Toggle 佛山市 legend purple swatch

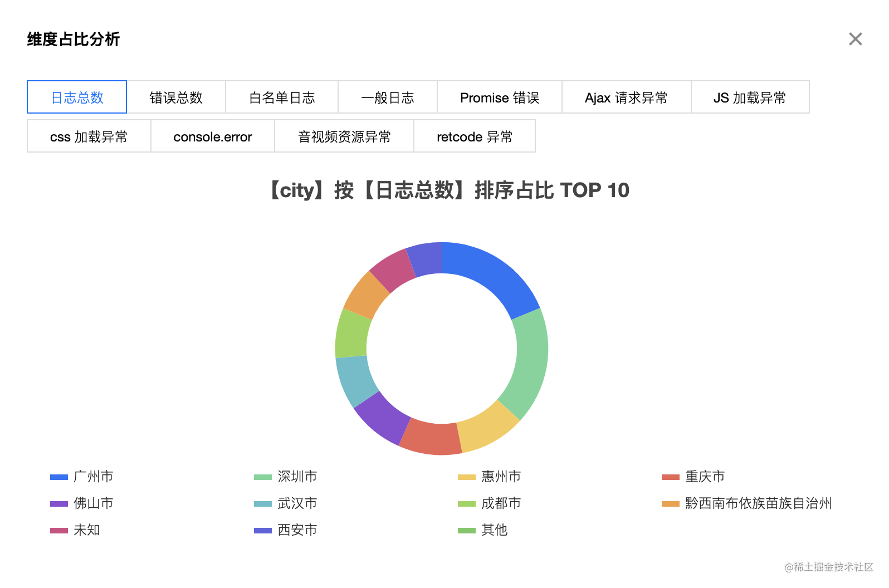[59, 503]
